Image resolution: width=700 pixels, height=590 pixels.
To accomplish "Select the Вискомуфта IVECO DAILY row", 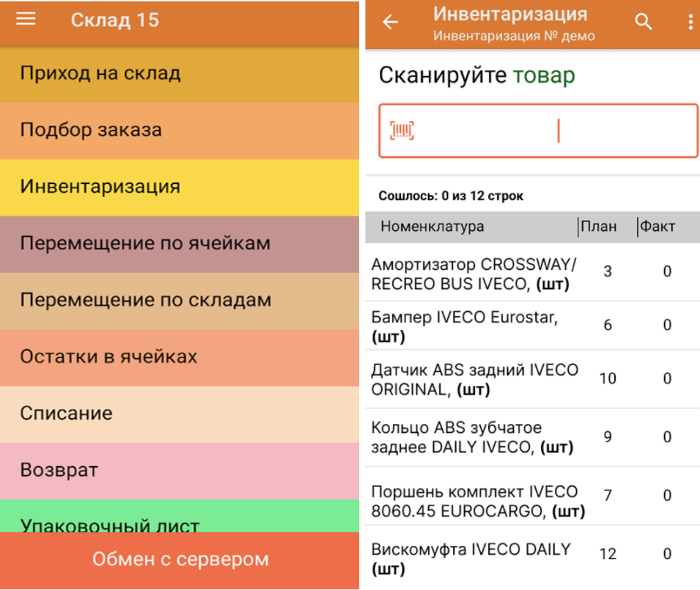I will tap(532, 558).
